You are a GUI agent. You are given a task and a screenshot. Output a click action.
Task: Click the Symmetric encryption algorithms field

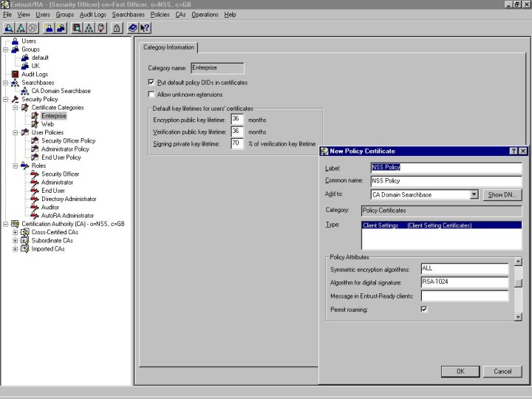[465, 268]
